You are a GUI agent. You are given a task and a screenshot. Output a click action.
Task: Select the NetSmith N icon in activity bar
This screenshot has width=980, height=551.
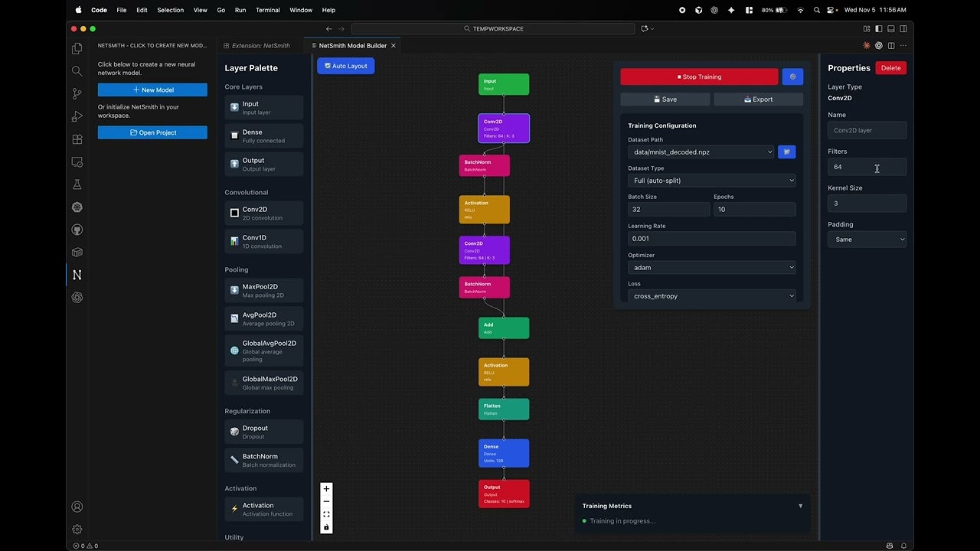click(x=77, y=275)
